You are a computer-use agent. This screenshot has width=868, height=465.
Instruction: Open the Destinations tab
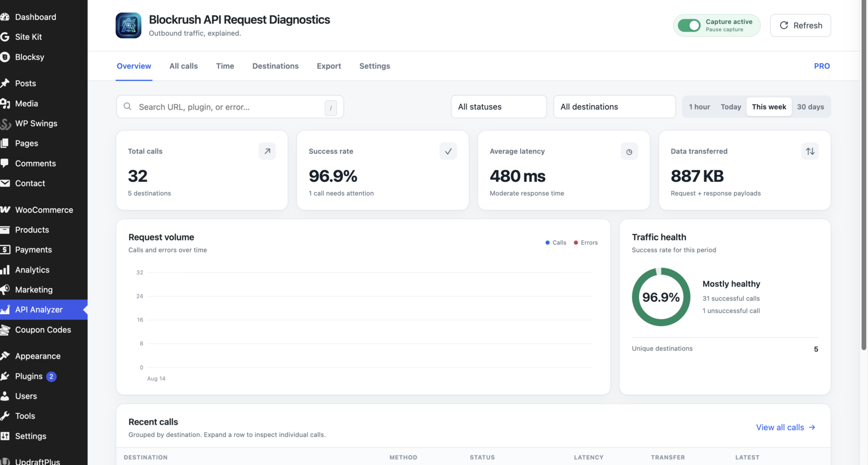[276, 66]
